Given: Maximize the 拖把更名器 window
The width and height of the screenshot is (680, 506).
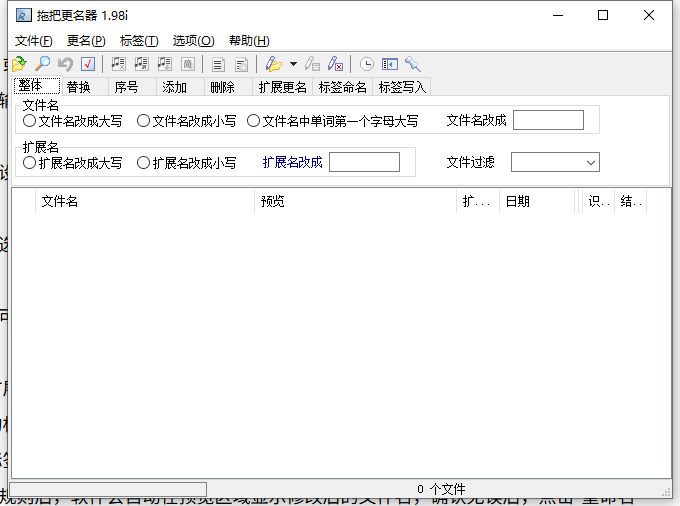Looking at the screenshot, I should (x=603, y=16).
